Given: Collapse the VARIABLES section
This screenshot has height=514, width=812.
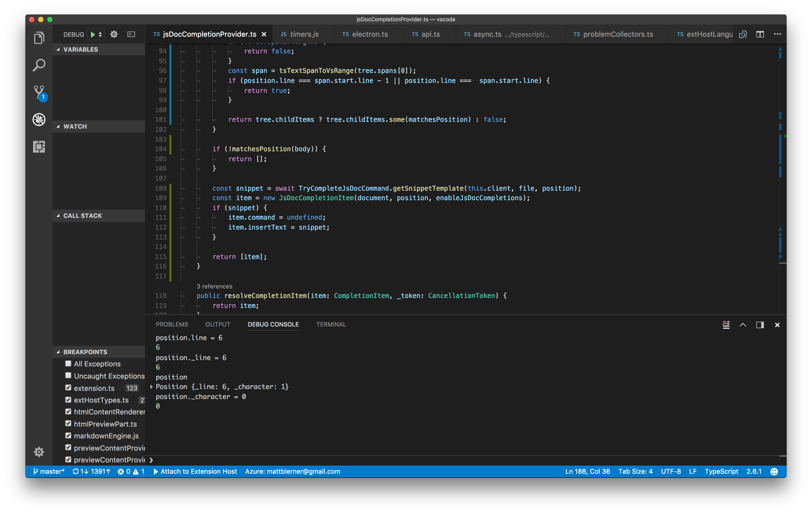Looking at the screenshot, I should point(59,49).
